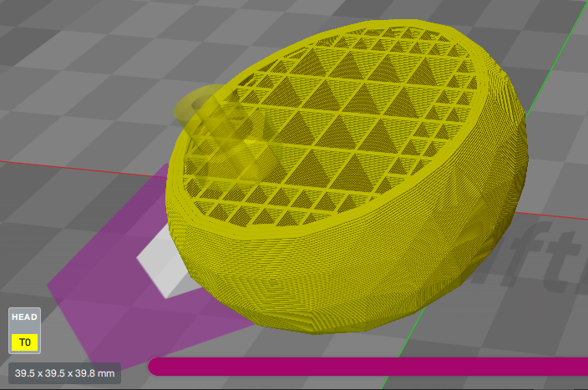Click the yellow T0 extruder swatch
Viewport: 588px width, 390px height.
[24, 342]
